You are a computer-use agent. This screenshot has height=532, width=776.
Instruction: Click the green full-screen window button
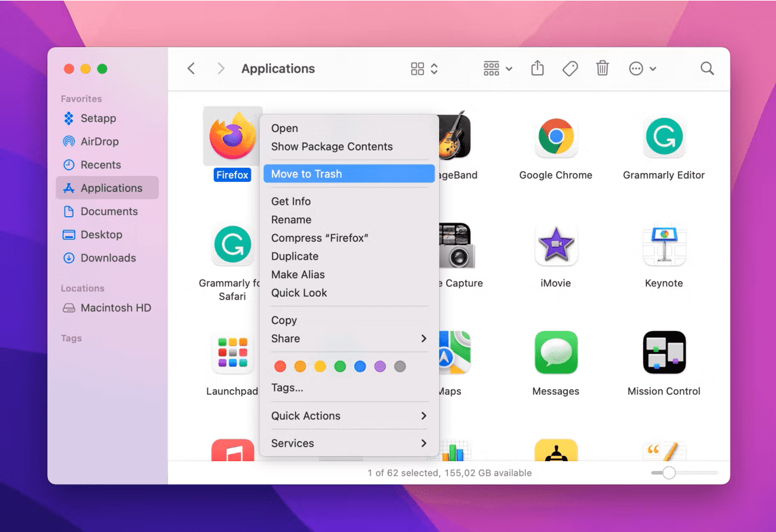[102, 69]
